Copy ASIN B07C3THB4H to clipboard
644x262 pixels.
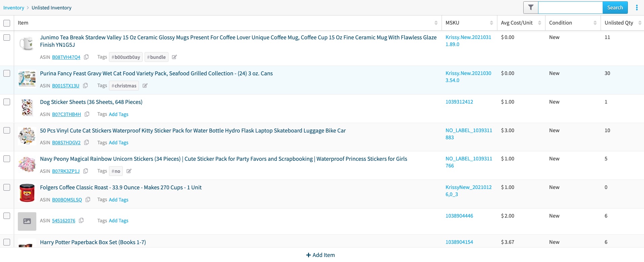coord(87,114)
